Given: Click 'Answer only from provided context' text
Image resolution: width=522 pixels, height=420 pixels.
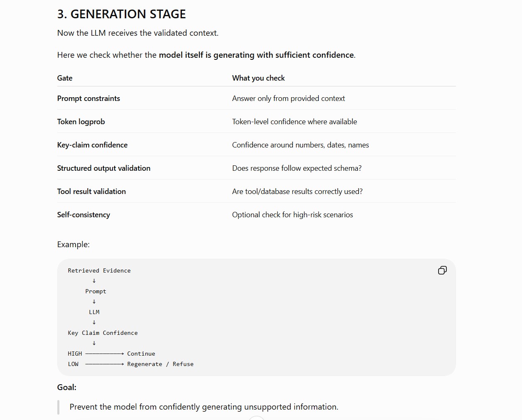Looking at the screenshot, I should point(289,98).
